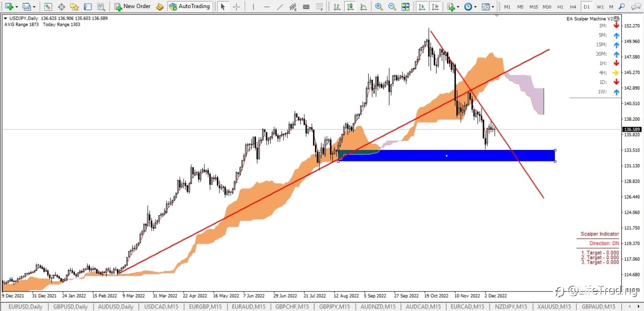Expand the Profiles dropdown arrow
The width and height of the screenshot is (644, 311).
coord(34,7)
